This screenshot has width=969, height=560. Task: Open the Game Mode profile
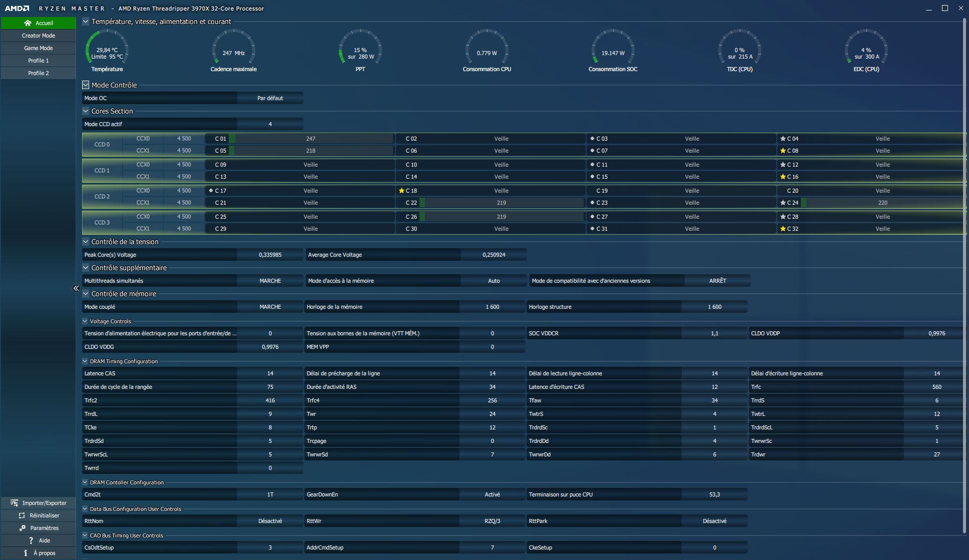point(39,48)
